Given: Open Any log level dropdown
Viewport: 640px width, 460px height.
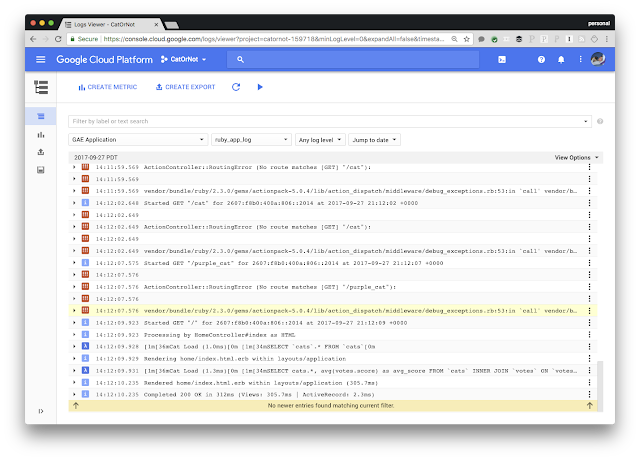Looking at the screenshot, I should point(320,140).
